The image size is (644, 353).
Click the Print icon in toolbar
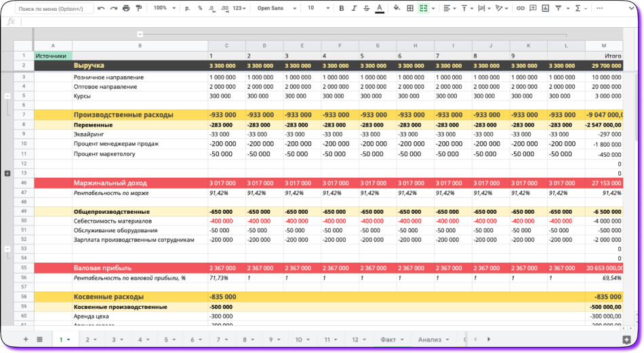pos(126,8)
